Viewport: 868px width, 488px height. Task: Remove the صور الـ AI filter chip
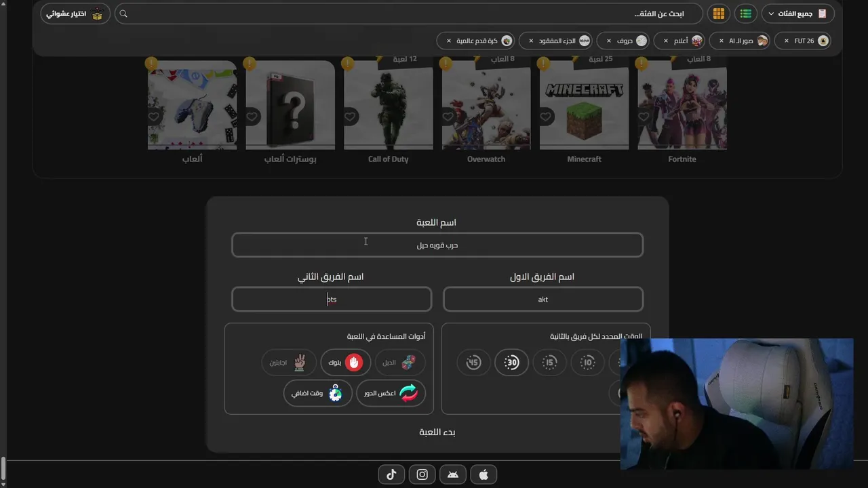[722, 41]
